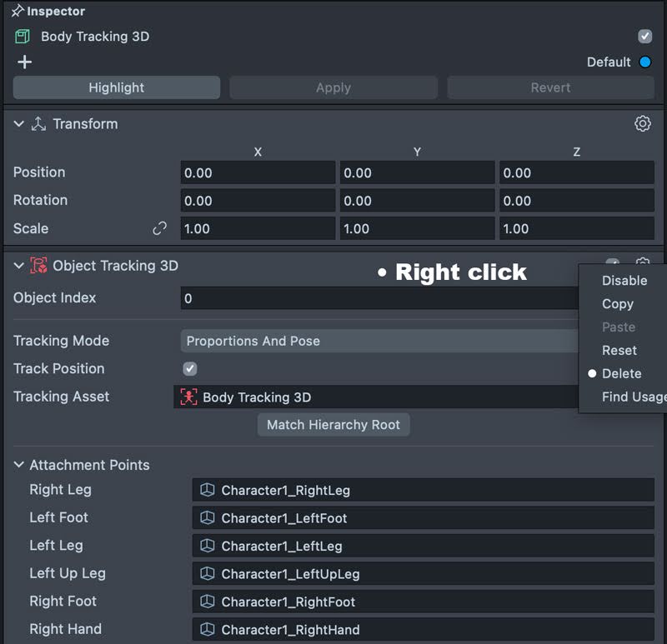Click the Body Tracking 3D asset icon
This screenshot has height=644, width=667.
pos(189,397)
